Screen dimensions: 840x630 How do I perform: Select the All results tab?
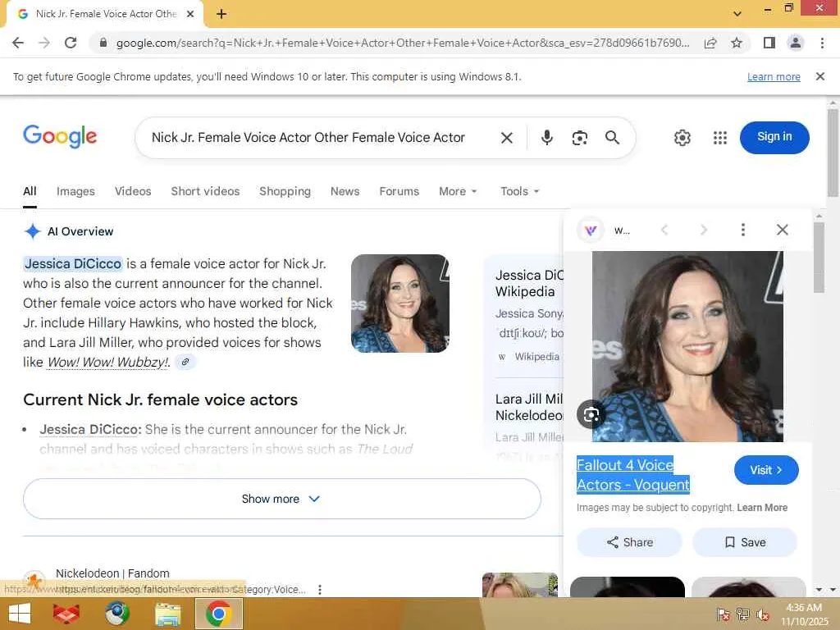[x=30, y=191]
